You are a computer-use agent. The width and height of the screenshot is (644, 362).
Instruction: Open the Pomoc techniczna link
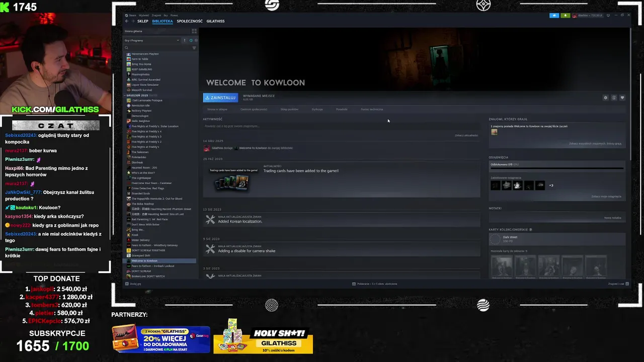[x=372, y=109]
